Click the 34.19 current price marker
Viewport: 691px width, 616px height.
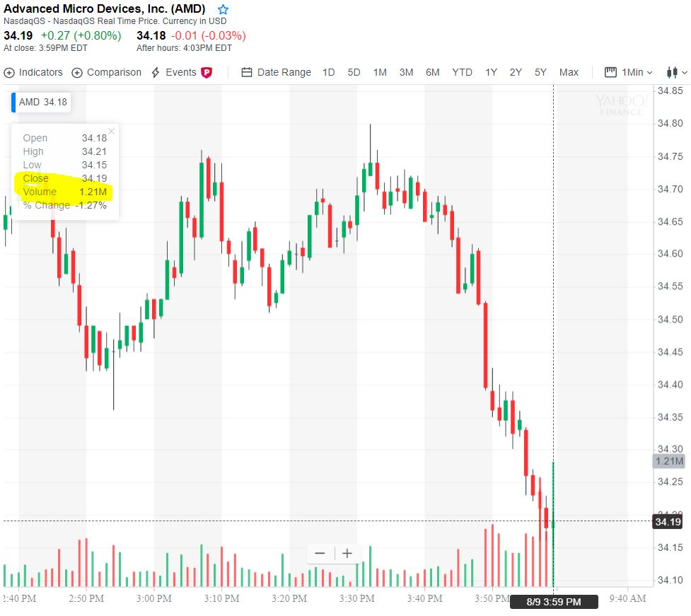[x=668, y=522]
